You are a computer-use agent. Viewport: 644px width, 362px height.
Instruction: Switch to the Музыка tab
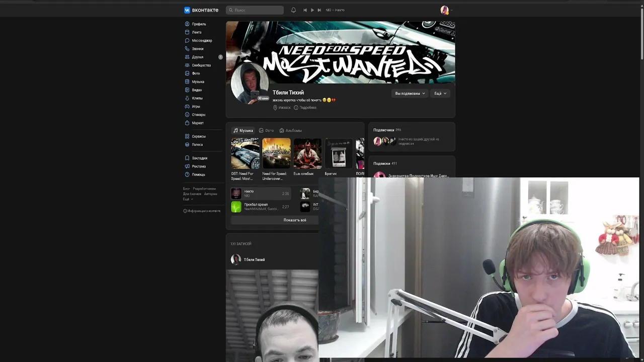click(x=244, y=131)
